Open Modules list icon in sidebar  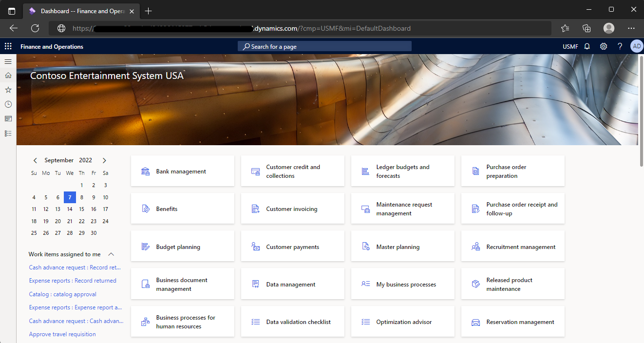(x=8, y=133)
